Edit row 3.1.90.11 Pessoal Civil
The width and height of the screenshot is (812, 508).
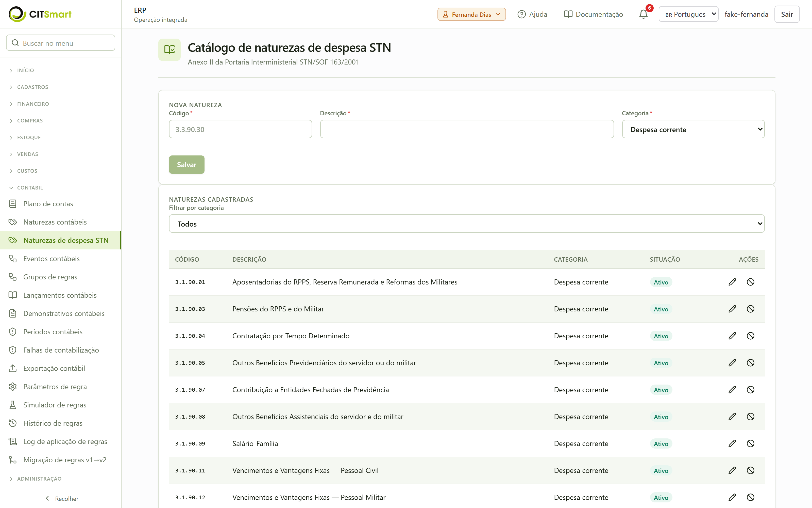[x=732, y=470]
